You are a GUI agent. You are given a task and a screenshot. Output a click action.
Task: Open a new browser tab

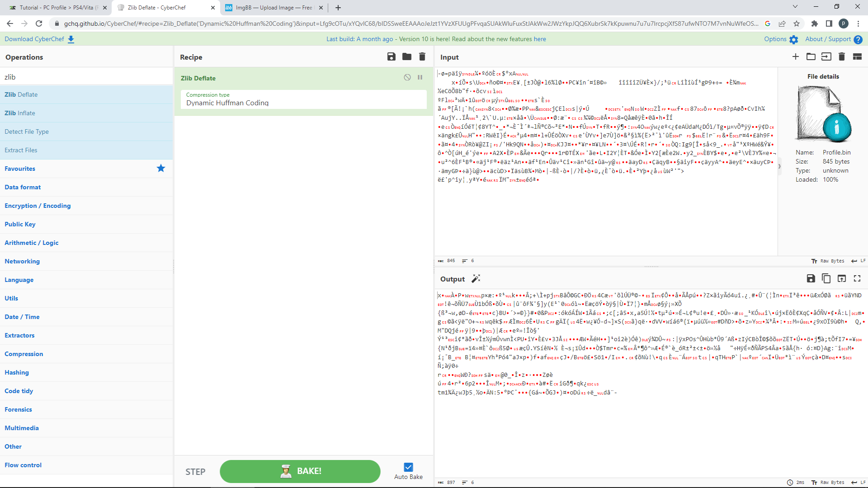338,7
